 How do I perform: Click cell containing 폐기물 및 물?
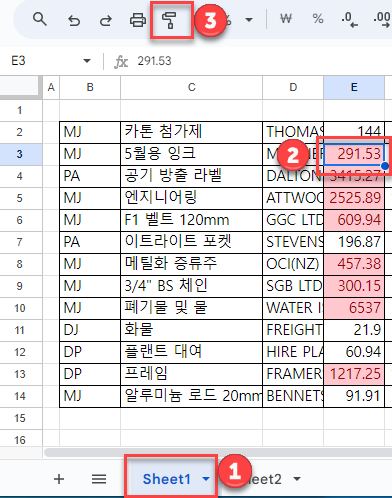click(191, 308)
